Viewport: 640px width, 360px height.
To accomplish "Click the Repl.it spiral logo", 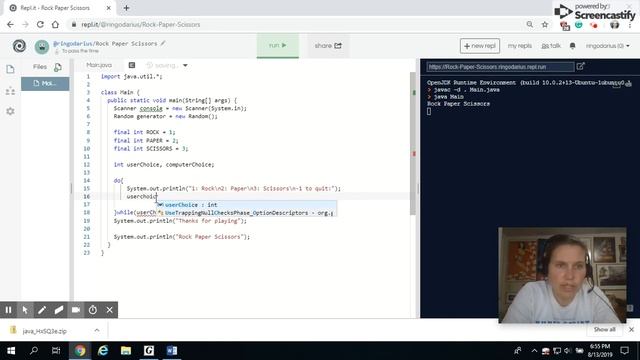I will click(19, 46).
